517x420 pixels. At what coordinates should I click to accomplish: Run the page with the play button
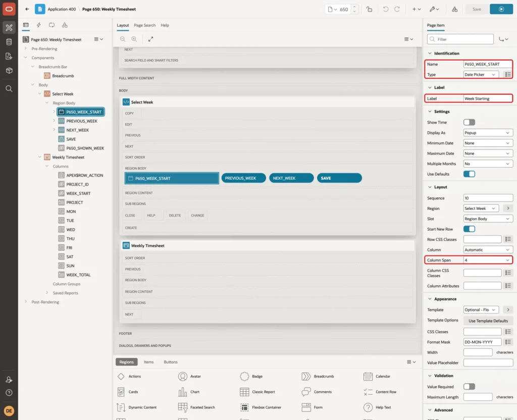point(501,9)
